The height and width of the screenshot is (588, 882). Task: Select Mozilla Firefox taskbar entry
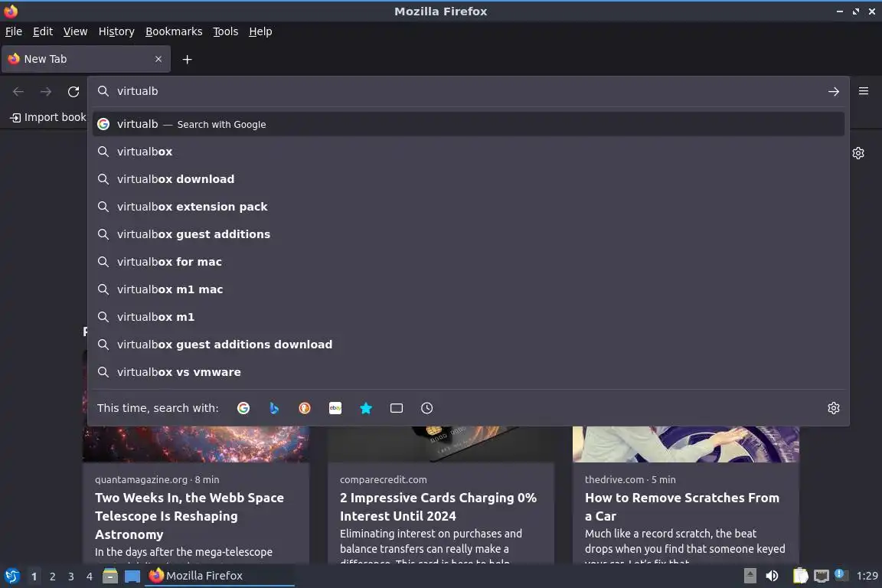click(220, 576)
